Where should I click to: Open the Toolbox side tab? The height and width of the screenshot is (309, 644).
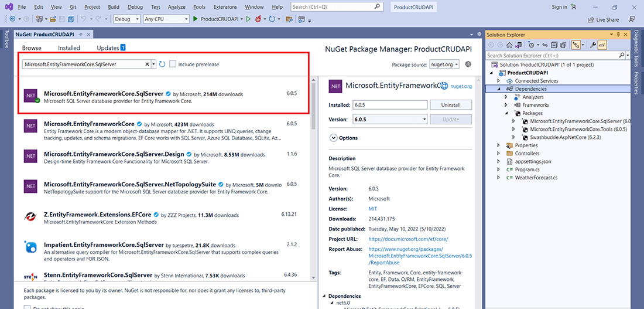(6, 39)
